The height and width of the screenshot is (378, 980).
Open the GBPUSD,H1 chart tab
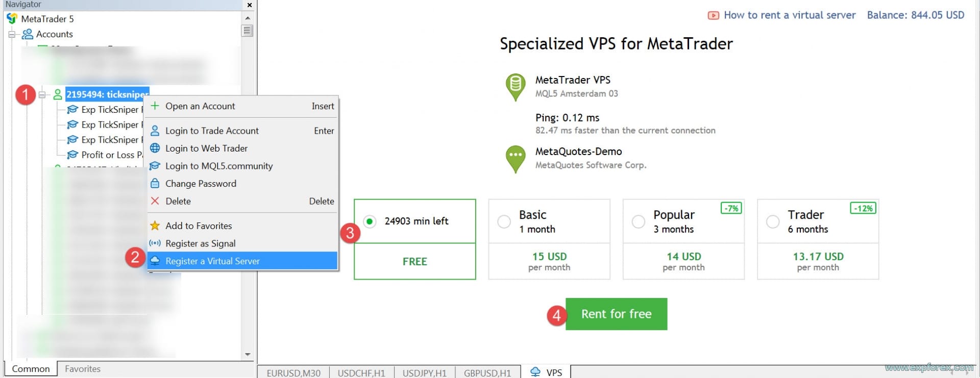pos(487,372)
